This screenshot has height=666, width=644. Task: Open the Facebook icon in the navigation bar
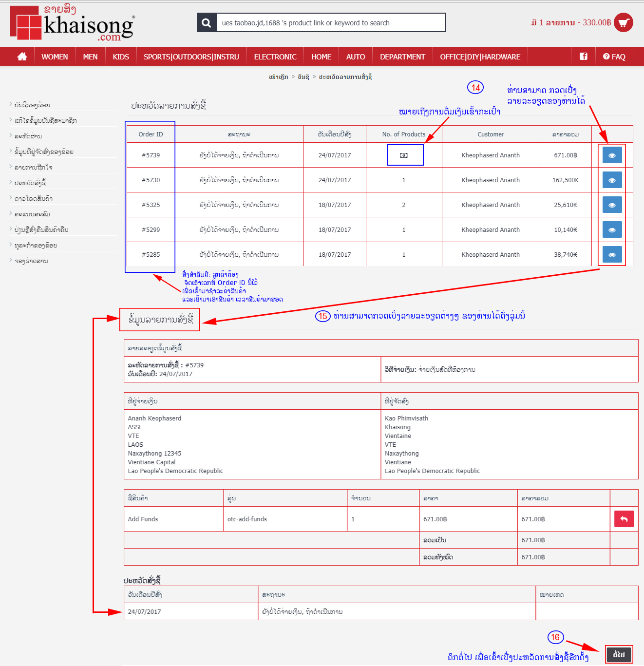583,57
